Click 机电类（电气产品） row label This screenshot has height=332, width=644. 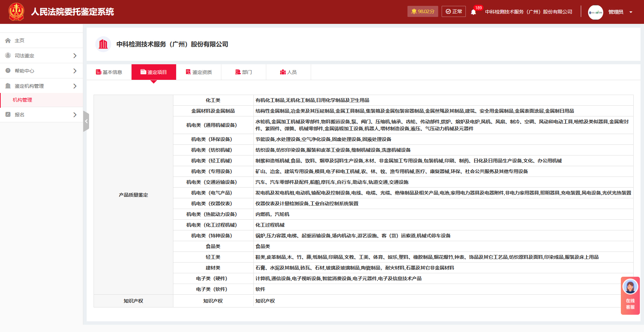[213, 193]
